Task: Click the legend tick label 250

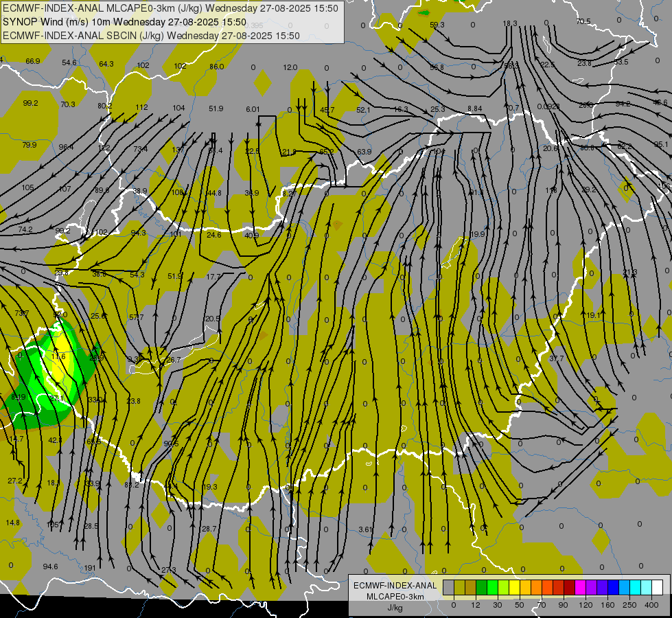Action: 629,605
